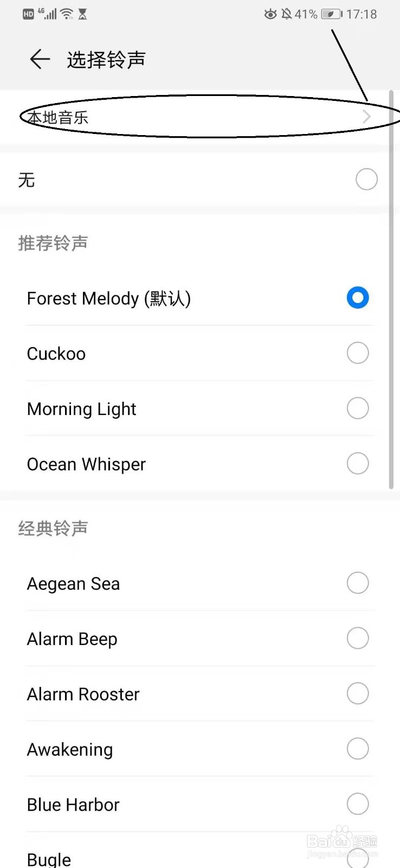Tap Alarm Beep ringtone name
This screenshot has width=400, height=868.
[72, 639]
